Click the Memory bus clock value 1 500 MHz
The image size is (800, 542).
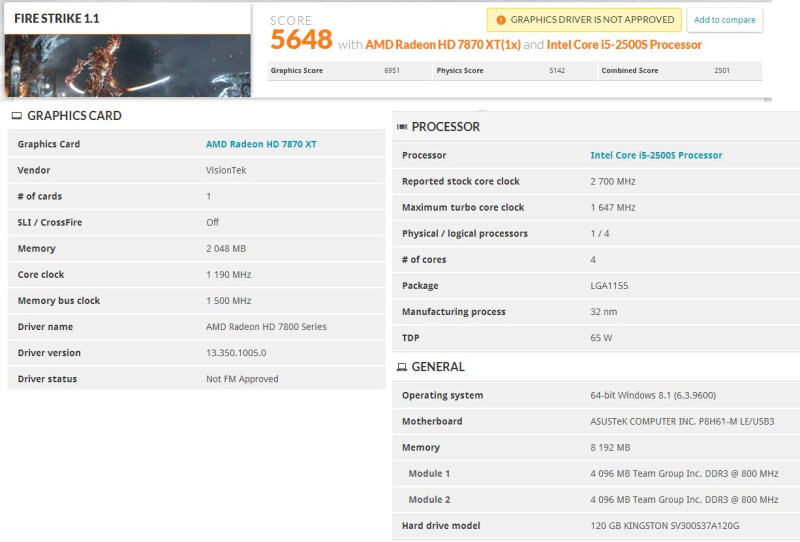[229, 301]
